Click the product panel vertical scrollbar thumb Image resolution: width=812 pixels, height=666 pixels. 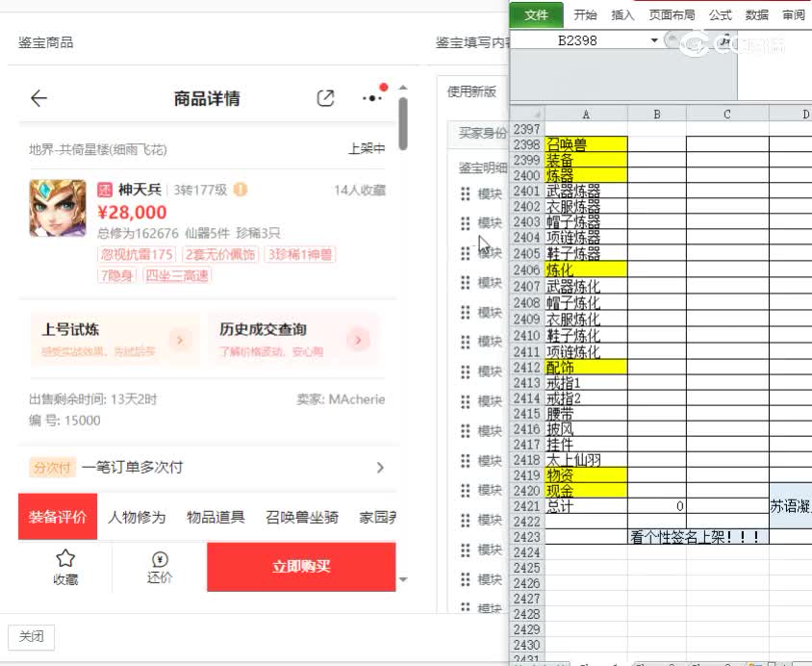403,123
